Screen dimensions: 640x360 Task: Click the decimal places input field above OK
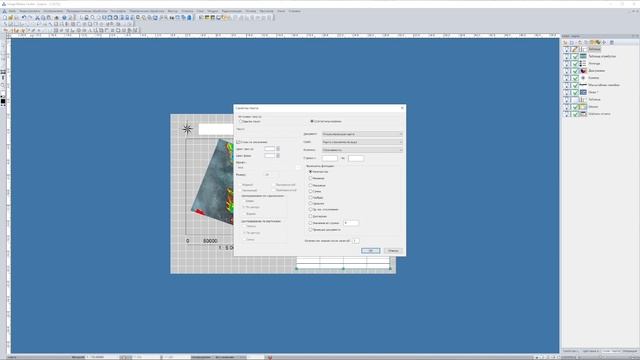pos(356,241)
